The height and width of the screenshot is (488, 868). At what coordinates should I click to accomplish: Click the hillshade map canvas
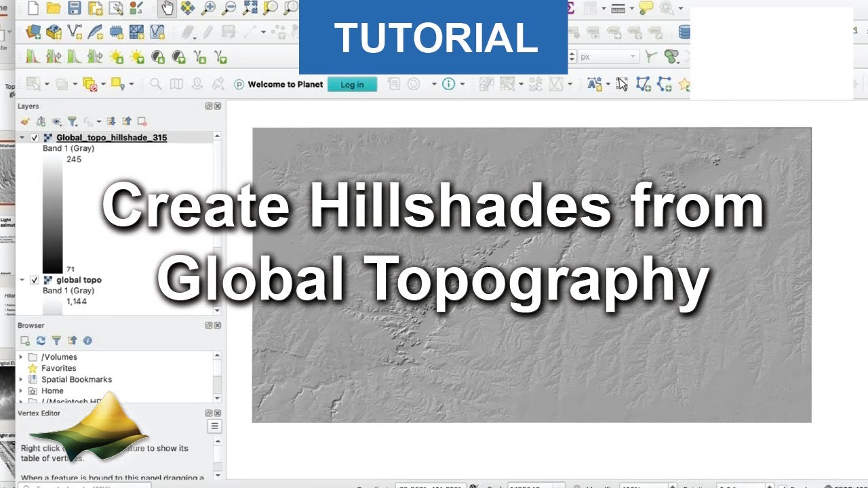pyautogui.click(x=532, y=274)
